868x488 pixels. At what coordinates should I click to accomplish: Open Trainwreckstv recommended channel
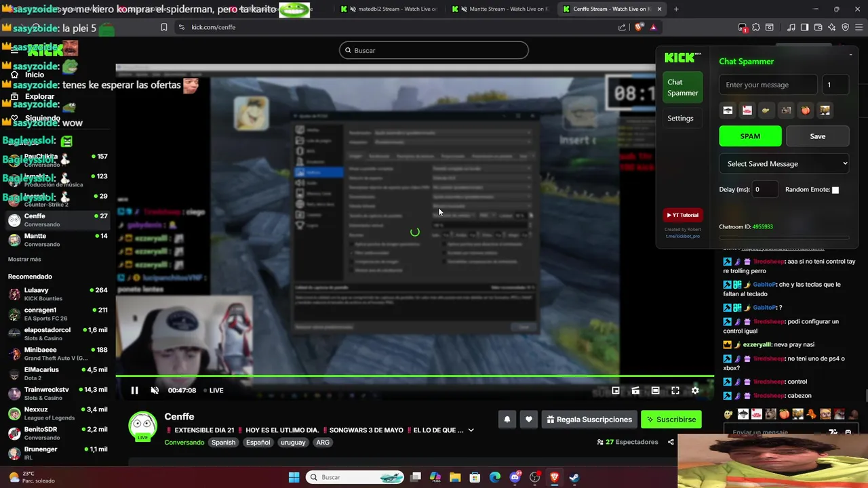(58, 394)
